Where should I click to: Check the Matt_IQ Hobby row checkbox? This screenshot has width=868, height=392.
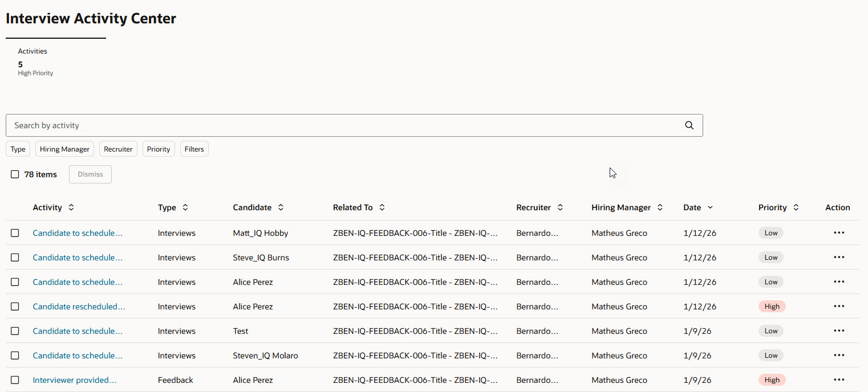pos(15,233)
